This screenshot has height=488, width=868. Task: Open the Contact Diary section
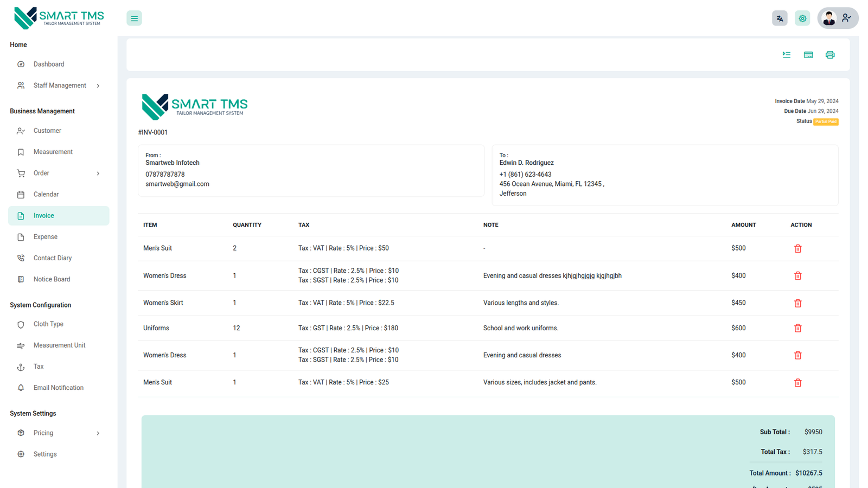[53, 258]
